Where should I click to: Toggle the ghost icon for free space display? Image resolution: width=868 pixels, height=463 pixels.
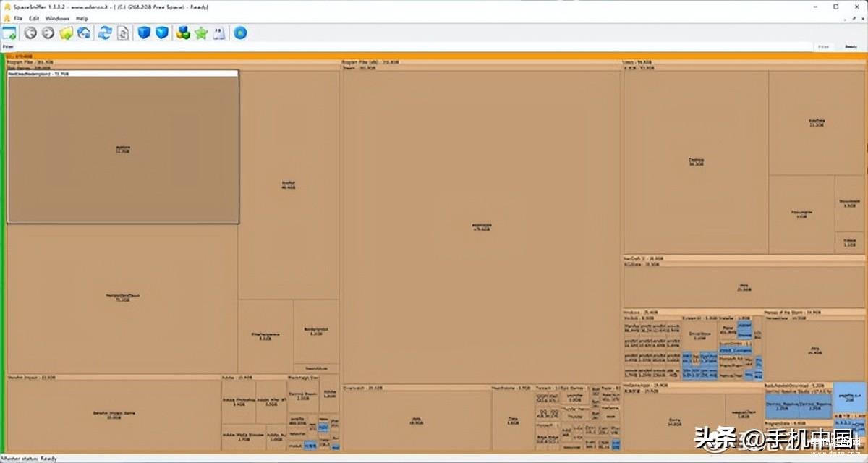coord(218,33)
